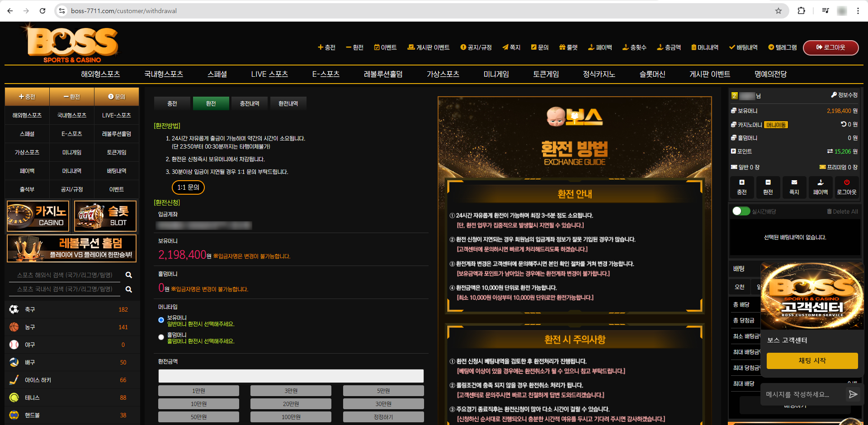Click the 게시판 이벤트 link in top bar

point(429,47)
